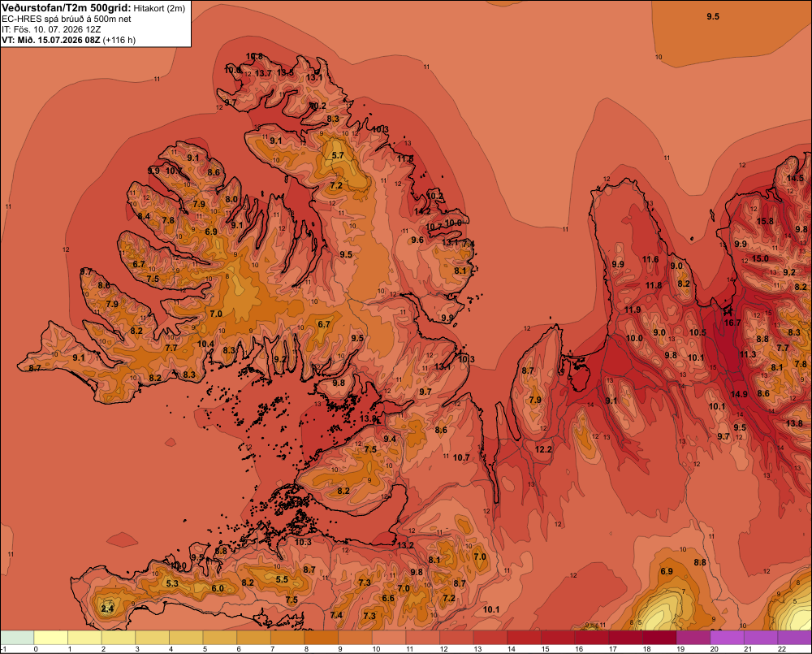The width and height of the screenshot is (812, 654).
Task: Select the 2.4 cold spot label
Action: 107,609
